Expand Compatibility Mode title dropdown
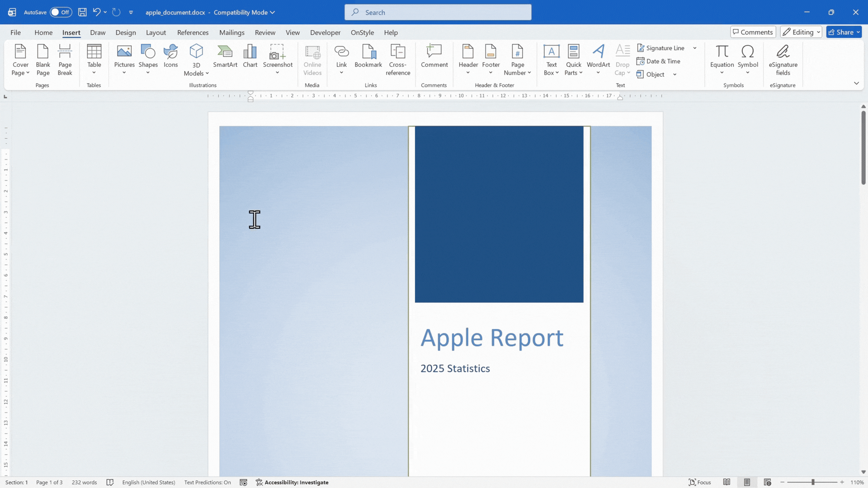The width and height of the screenshot is (868, 488). click(x=273, y=12)
